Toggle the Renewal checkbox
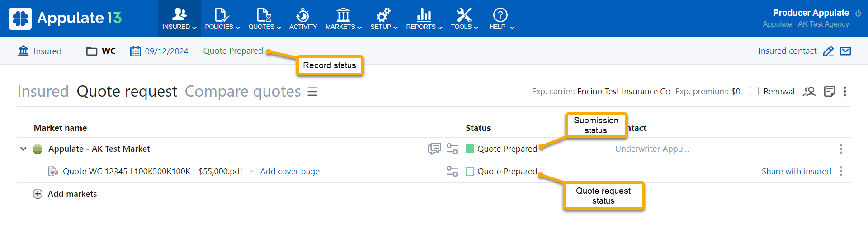The height and width of the screenshot is (228, 868). (754, 91)
